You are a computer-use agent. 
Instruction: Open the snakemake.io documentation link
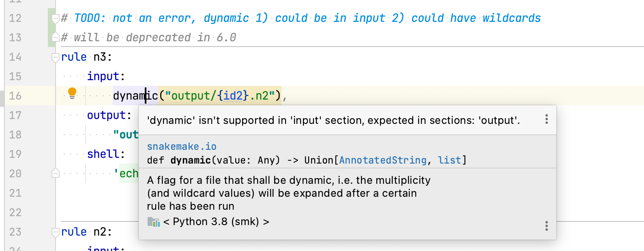click(x=181, y=146)
